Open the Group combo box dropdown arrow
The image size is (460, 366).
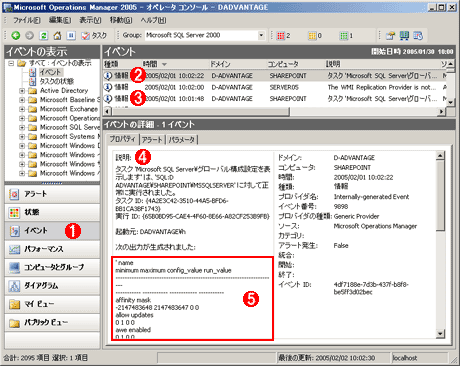(261, 35)
